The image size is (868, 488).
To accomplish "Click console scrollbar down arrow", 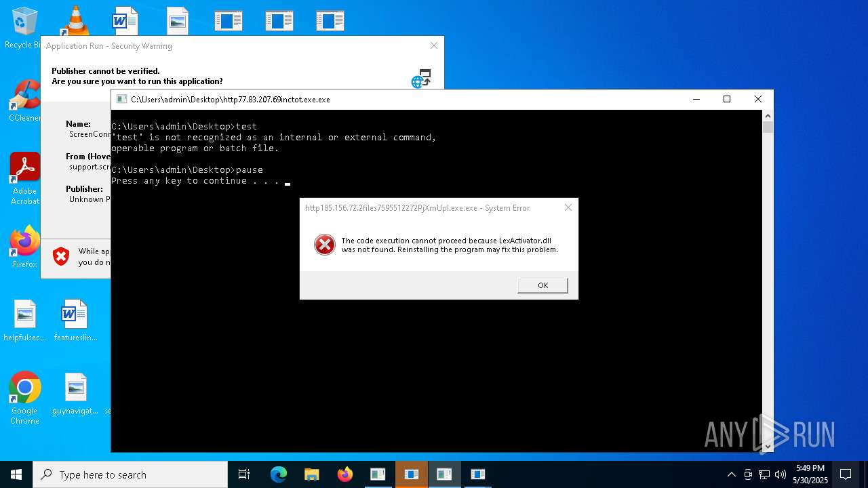I will pos(768,446).
